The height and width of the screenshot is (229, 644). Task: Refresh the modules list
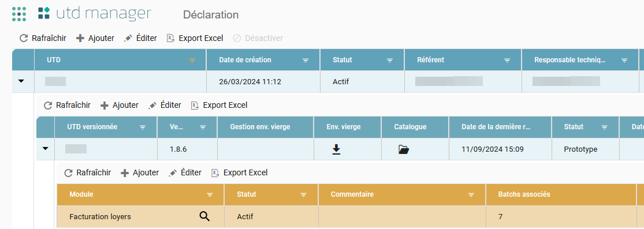click(x=87, y=173)
